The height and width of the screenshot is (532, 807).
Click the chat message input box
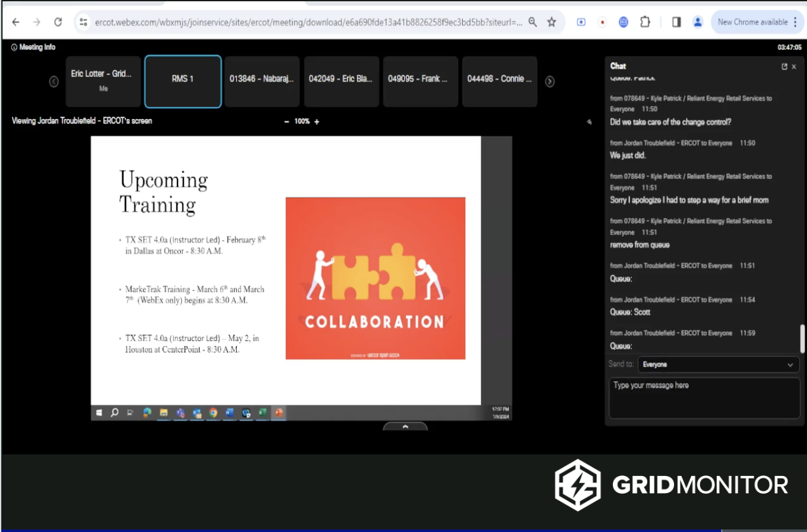tap(704, 397)
